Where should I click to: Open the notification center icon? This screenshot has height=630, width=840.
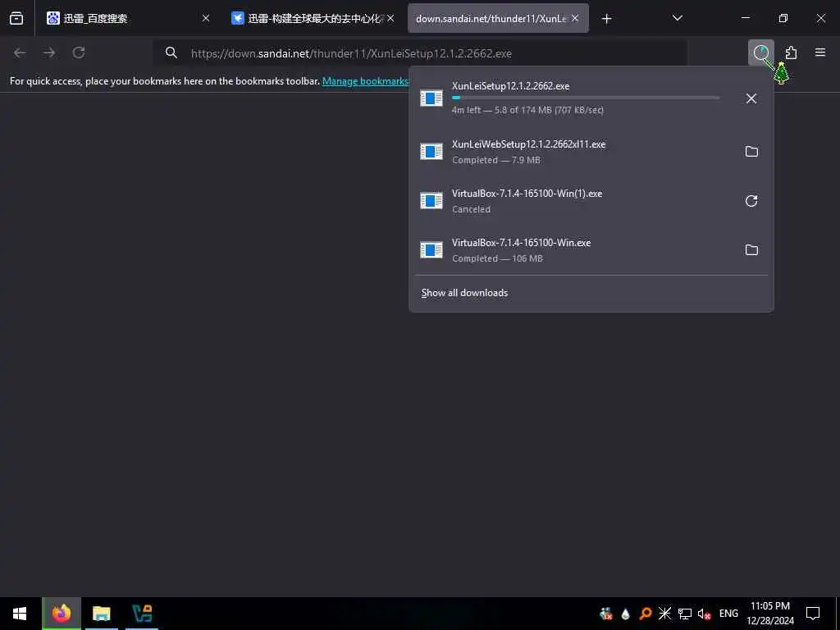point(813,614)
